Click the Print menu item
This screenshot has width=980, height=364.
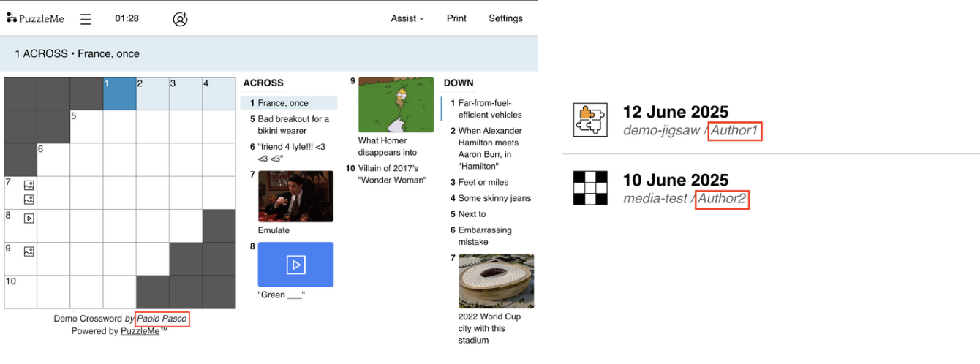coord(456,18)
